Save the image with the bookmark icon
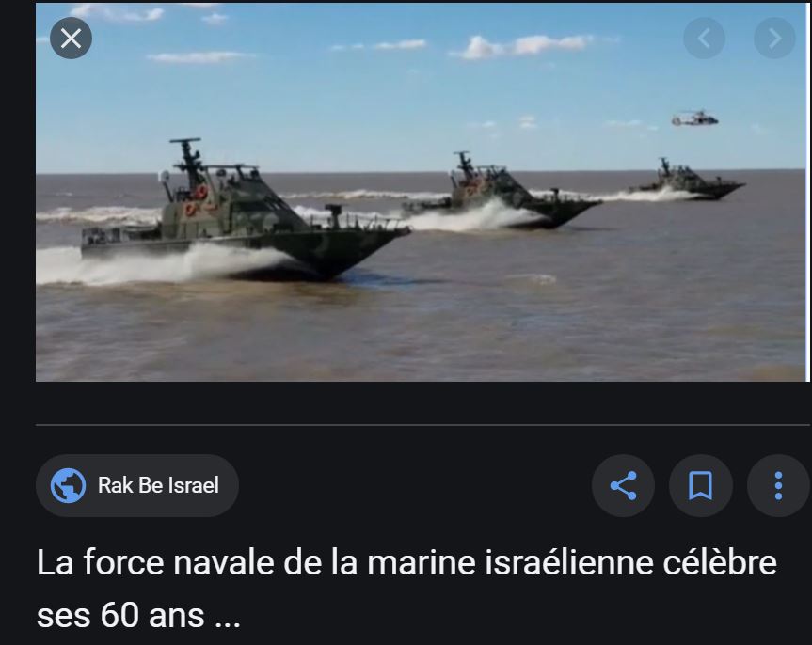Viewport: 812px width, 645px height. pyautogui.click(x=701, y=485)
